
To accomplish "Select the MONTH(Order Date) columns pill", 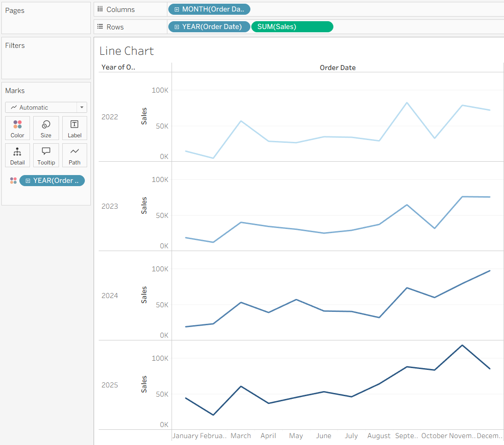I will click(x=209, y=9).
